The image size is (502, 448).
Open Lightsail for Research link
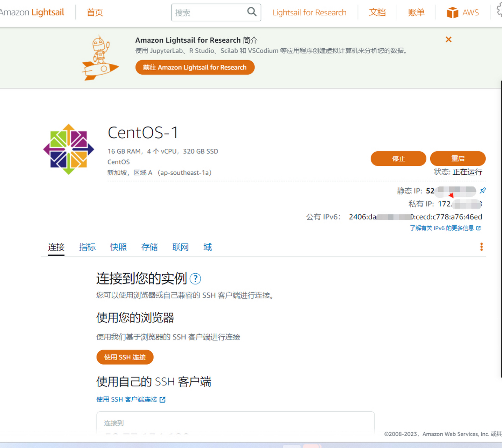click(x=309, y=13)
